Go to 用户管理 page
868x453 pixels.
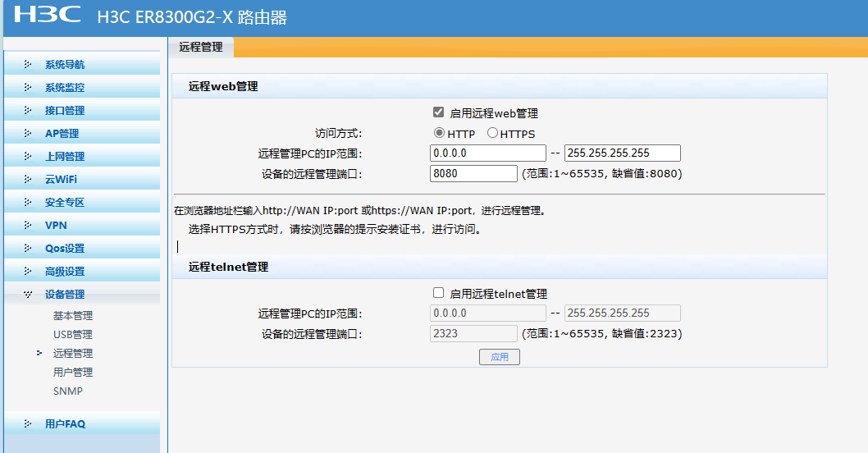(72, 372)
